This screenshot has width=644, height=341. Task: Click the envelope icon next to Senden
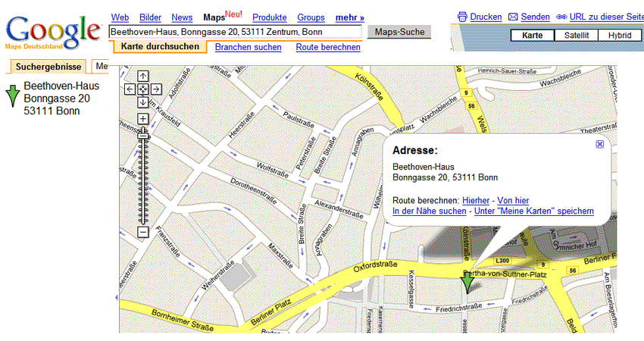coord(513,17)
